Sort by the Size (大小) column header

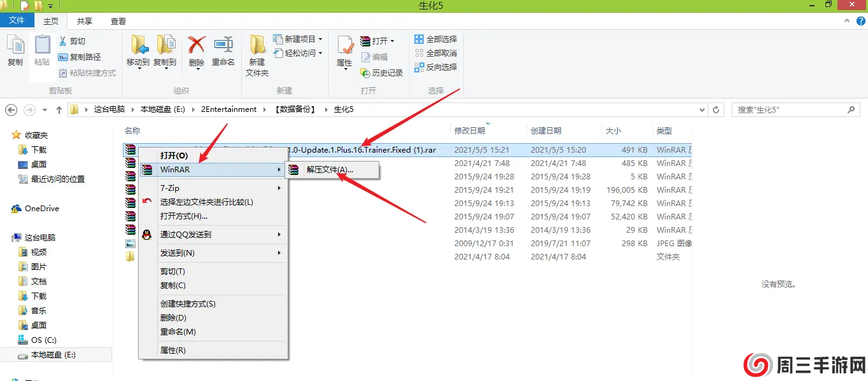click(613, 130)
